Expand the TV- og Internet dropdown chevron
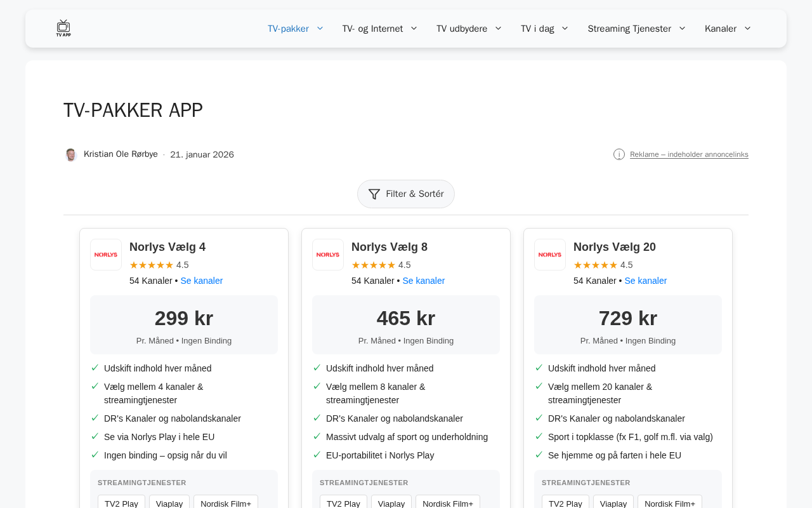This screenshot has width=812, height=508. click(414, 29)
